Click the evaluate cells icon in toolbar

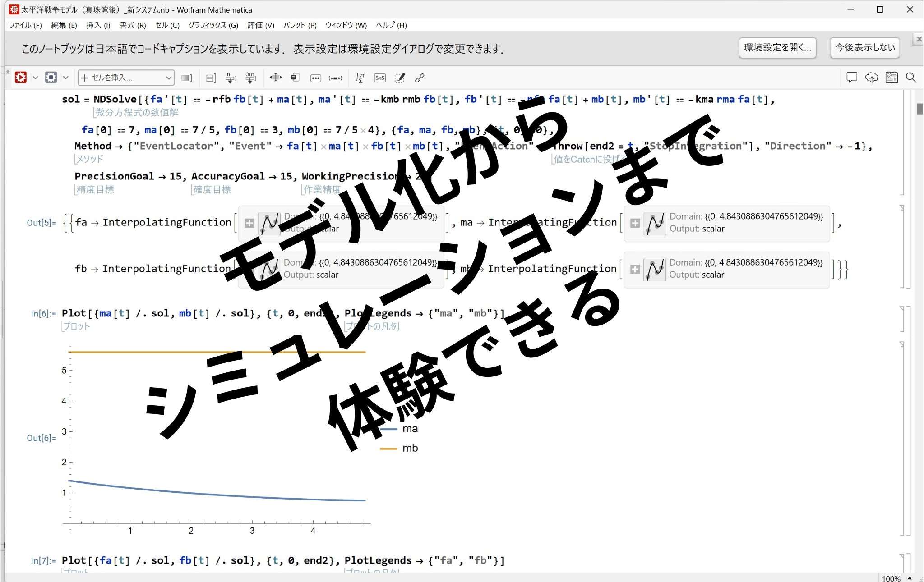tap(21, 78)
